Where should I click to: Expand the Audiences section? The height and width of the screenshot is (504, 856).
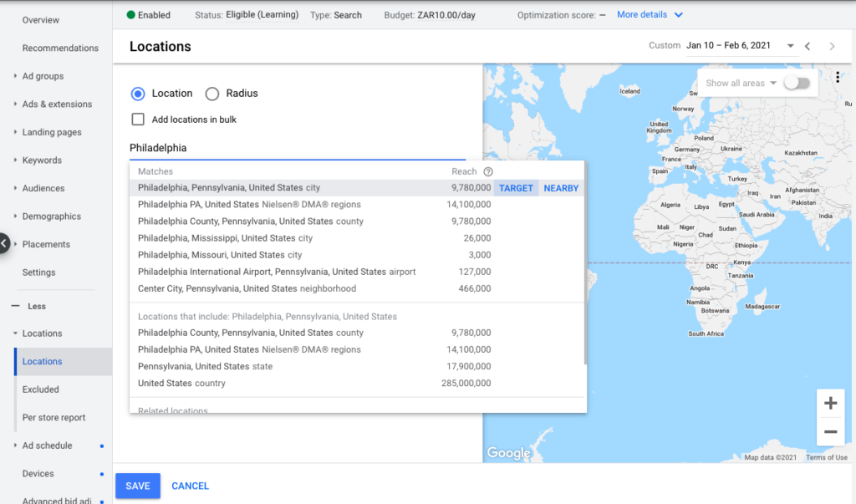tap(15, 188)
